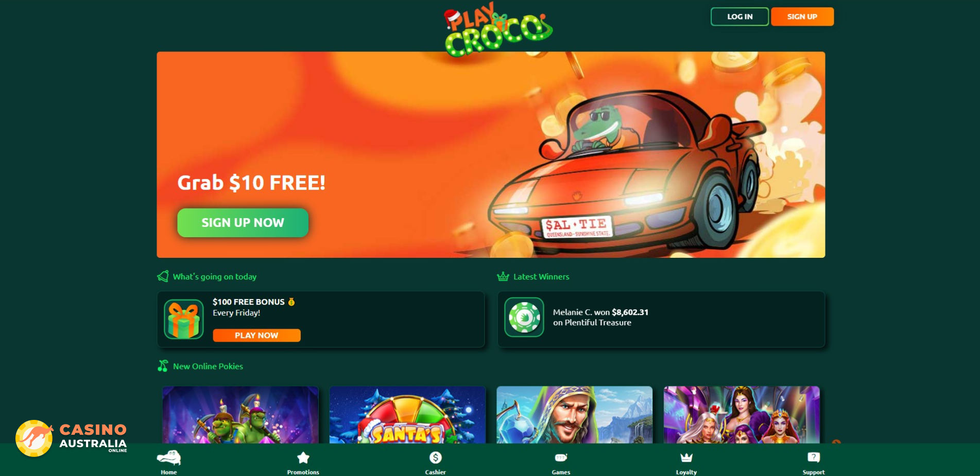Screen dimensions: 980x476
Task: Click the megaphone icon beside What's going on today
Action: pos(163,276)
